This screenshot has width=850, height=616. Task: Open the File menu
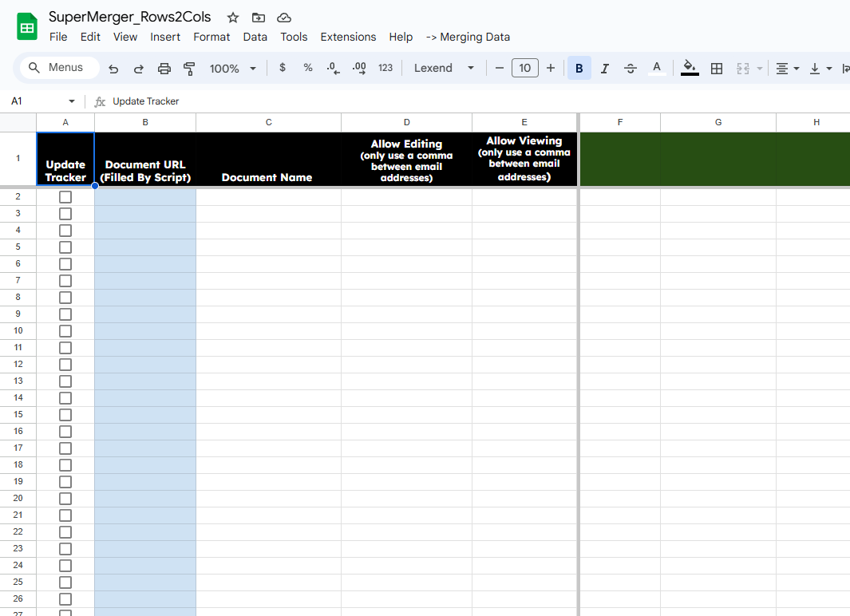(x=58, y=37)
